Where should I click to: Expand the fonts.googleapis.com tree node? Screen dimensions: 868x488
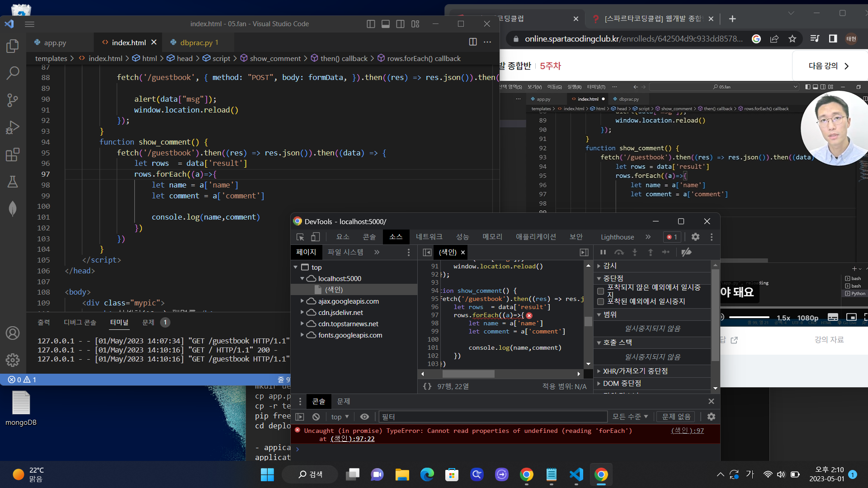tap(302, 334)
